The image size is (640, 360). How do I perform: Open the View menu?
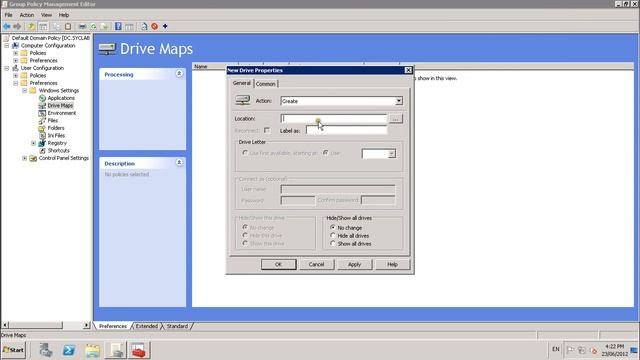pos(46,15)
